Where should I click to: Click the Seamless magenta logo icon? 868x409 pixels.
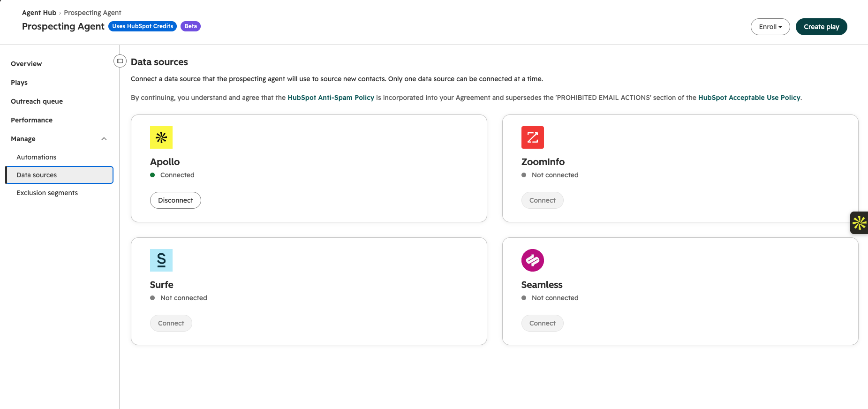(533, 260)
